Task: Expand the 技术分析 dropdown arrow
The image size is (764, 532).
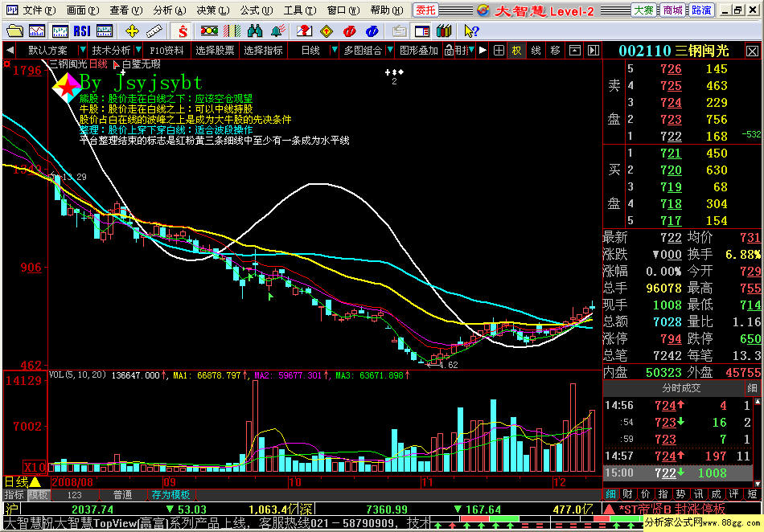Action: coord(138,50)
